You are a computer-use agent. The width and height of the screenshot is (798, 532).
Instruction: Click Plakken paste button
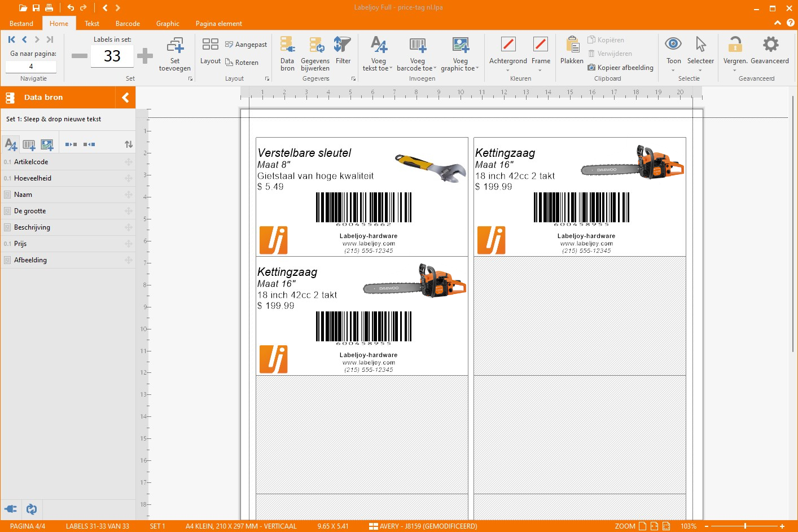point(572,51)
